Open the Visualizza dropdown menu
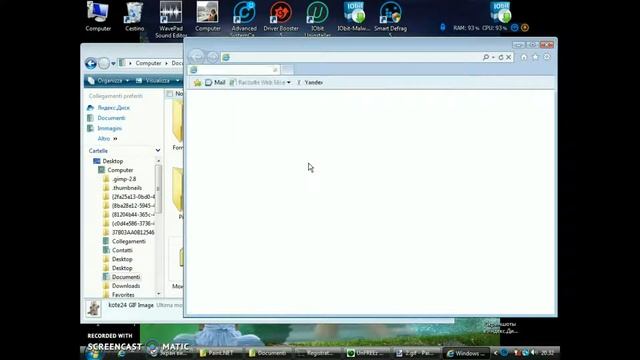The width and height of the screenshot is (640, 360). pyautogui.click(x=158, y=81)
